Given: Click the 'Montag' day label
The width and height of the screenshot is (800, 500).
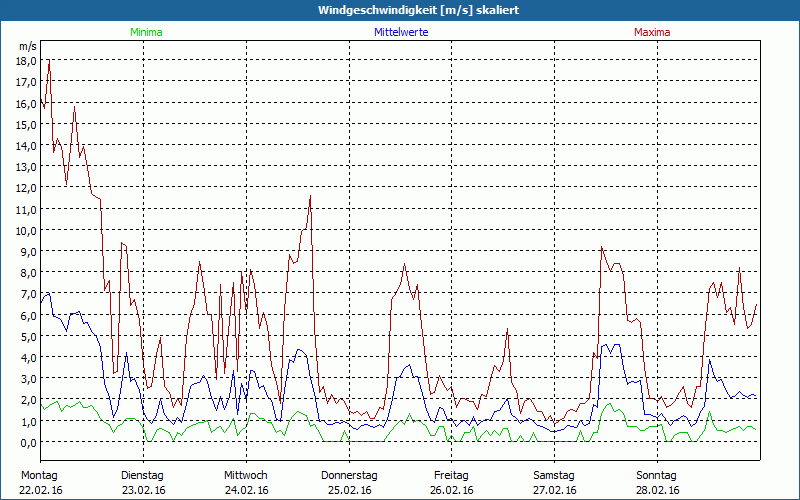Looking at the screenshot, I should [x=39, y=476].
